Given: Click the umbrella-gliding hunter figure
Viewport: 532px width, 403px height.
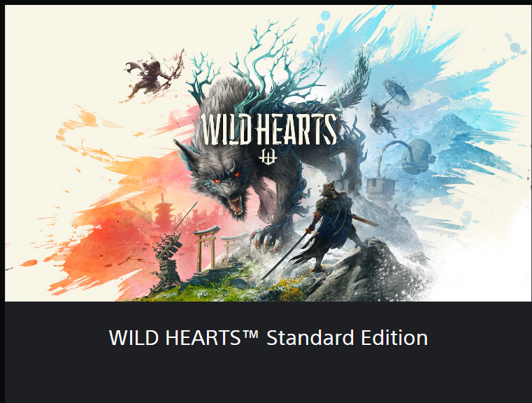Looking at the screenshot, I should click(x=389, y=107).
